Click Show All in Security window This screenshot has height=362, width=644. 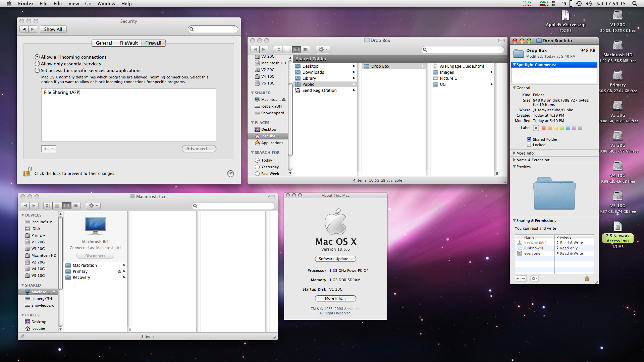[53, 29]
